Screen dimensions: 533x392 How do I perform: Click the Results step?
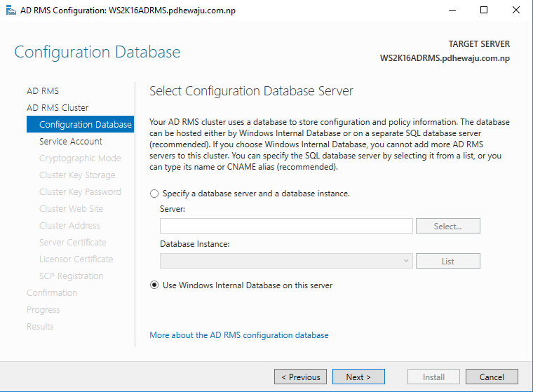pos(40,326)
